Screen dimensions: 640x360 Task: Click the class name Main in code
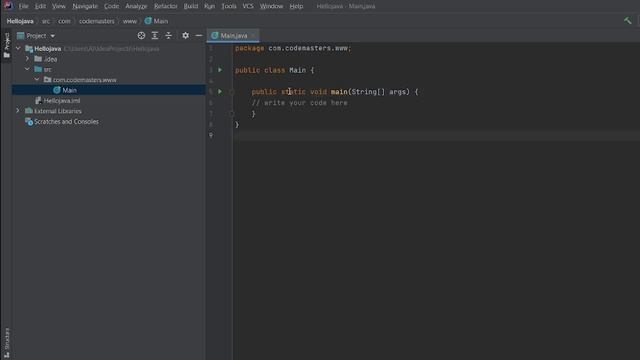298,70
